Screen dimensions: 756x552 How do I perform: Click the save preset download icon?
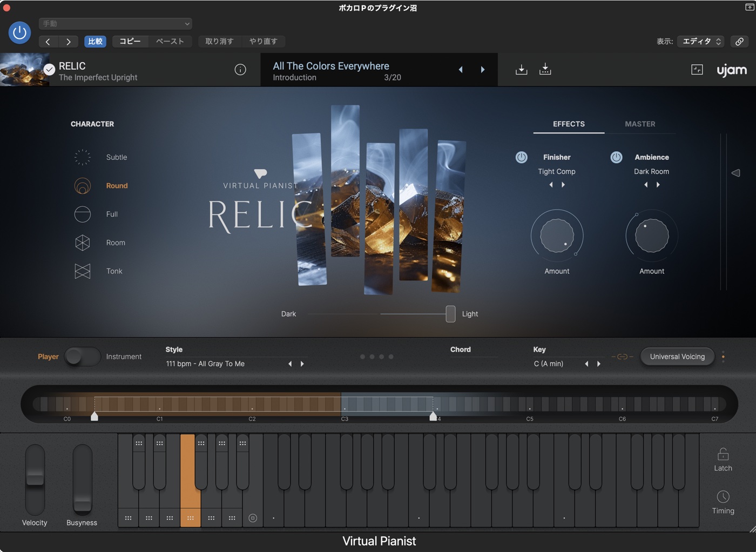coord(521,70)
